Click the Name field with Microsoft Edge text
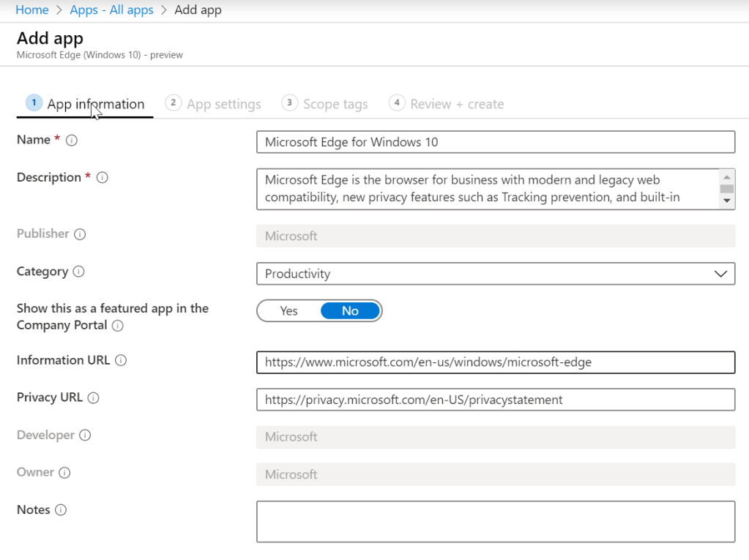749x560 pixels. pyautogui.click(x=495, y=142)
